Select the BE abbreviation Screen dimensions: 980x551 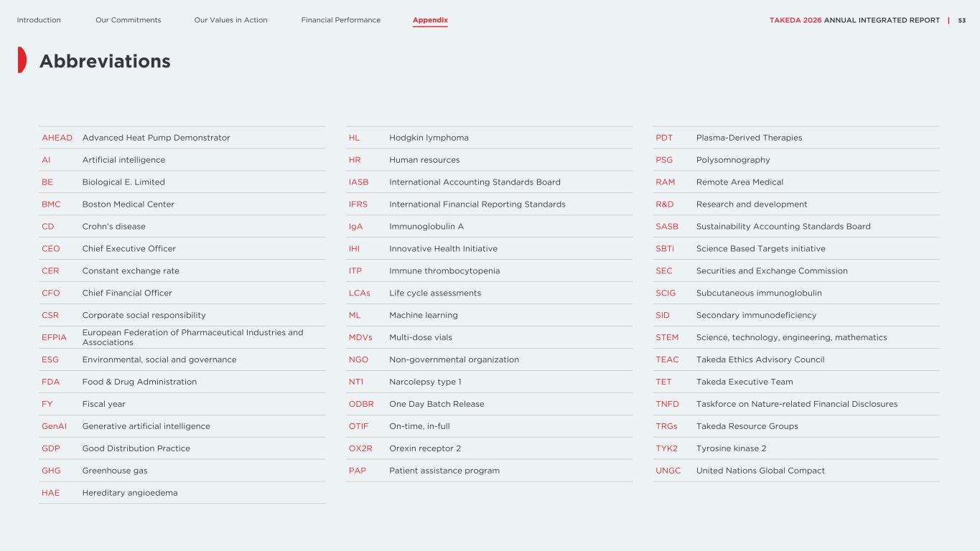click(x=47, y=182)
